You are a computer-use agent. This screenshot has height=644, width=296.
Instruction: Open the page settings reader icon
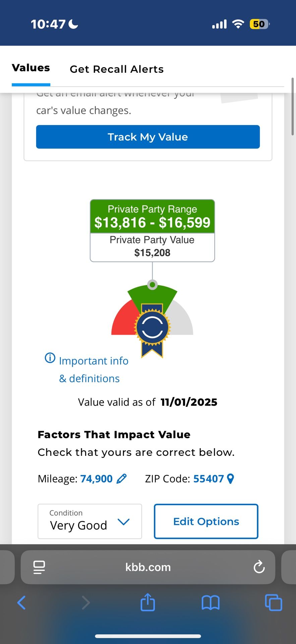click(39, 567)
